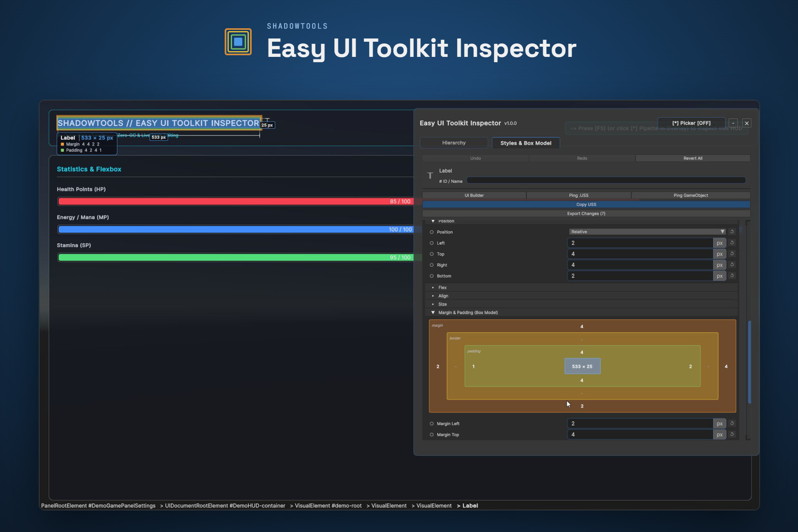This screenshot has width=798, height=532.
Task: Select the Styles & Box Model tab
Action: [526, 143]
